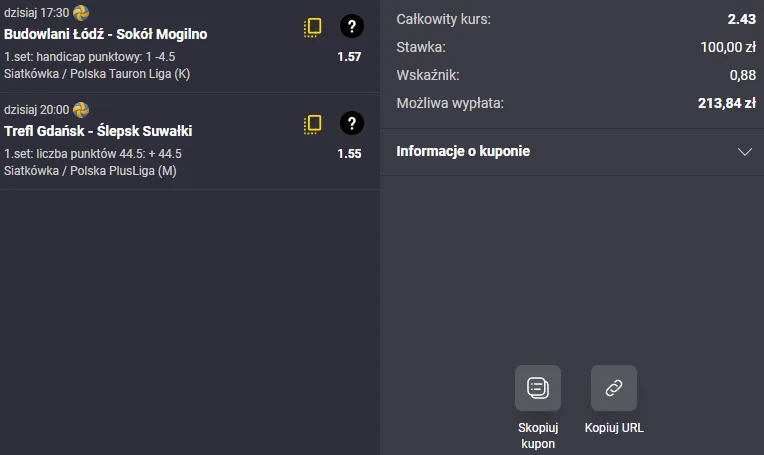
Task: Select the 1.55 odds value
Action: pyautogui.click(x=349, y=154)
